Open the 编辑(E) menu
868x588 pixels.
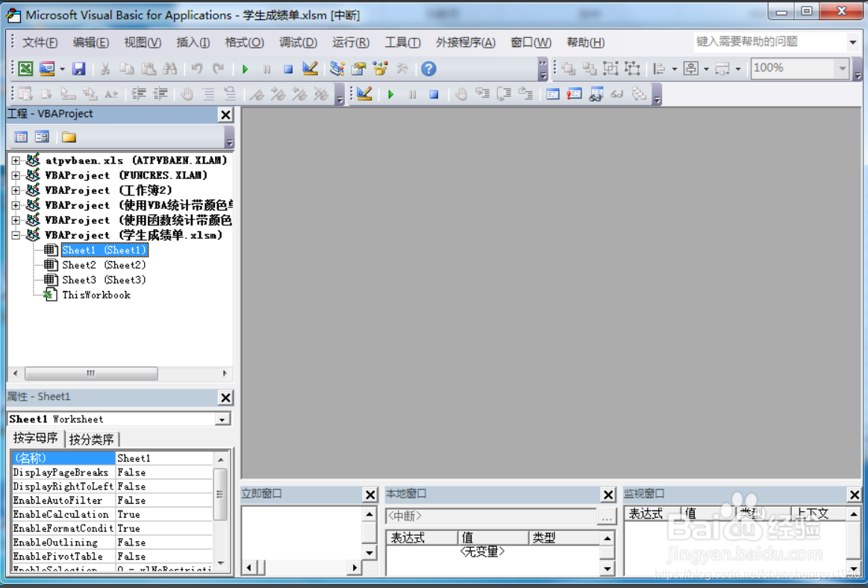[91, 42]
